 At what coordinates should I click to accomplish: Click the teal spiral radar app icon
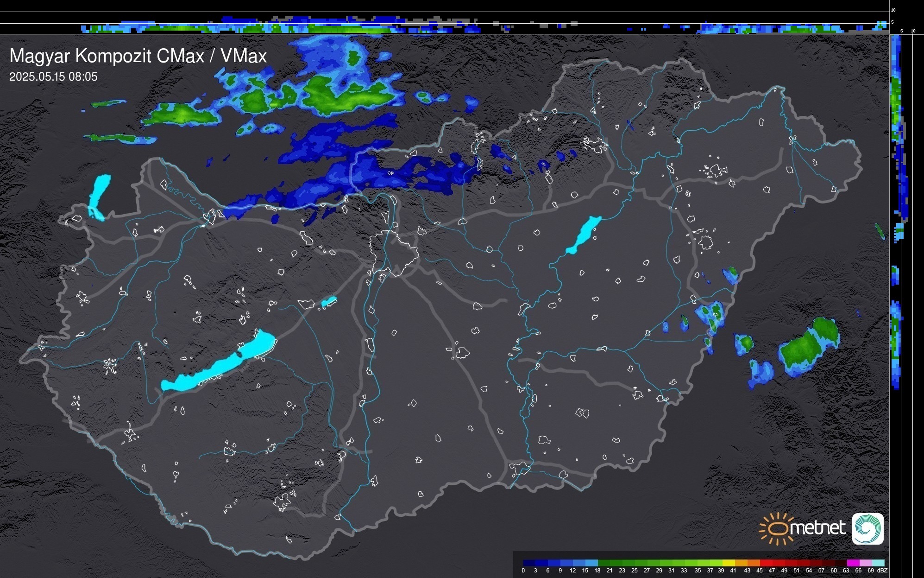867,529
